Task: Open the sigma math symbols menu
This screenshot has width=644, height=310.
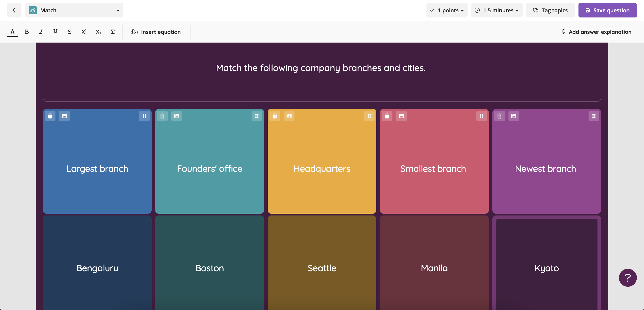Action: point(112,32)
